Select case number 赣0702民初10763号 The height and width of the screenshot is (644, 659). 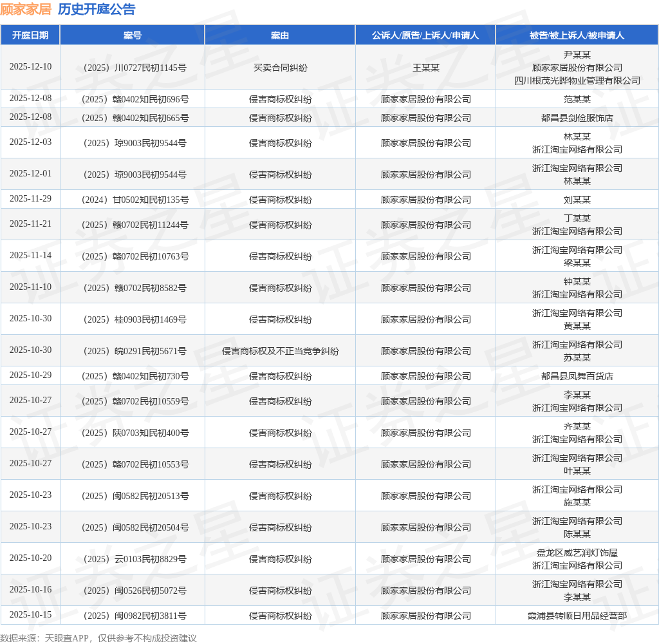pos(135,256)
